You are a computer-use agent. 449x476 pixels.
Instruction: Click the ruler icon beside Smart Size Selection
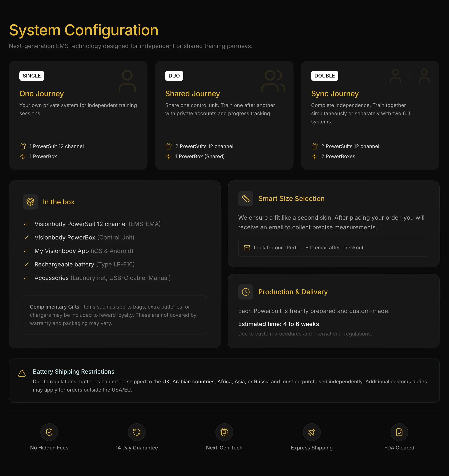(246, 198)
